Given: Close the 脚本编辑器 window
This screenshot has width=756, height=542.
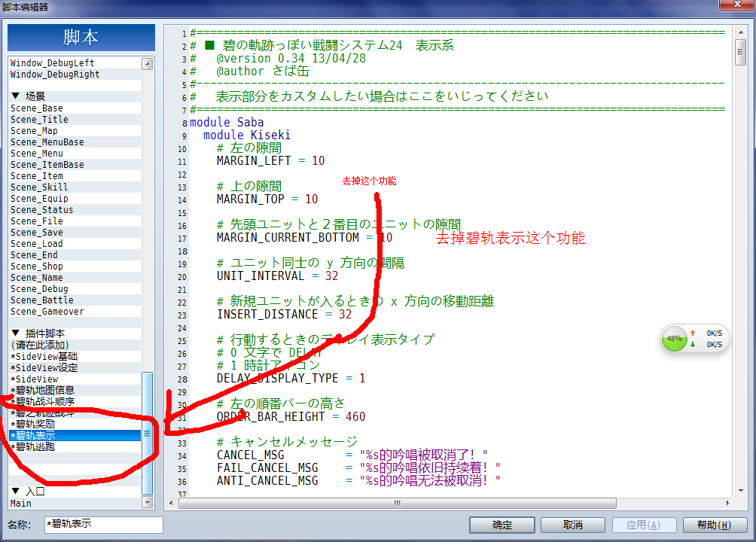Looking at the screenshot, I should pos(736,5).
